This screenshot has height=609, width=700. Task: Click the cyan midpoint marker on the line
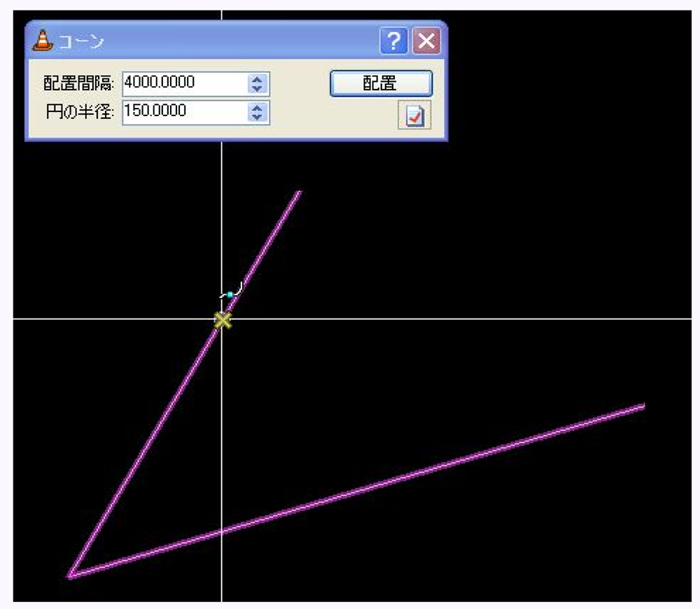click(x=230, y=295)
